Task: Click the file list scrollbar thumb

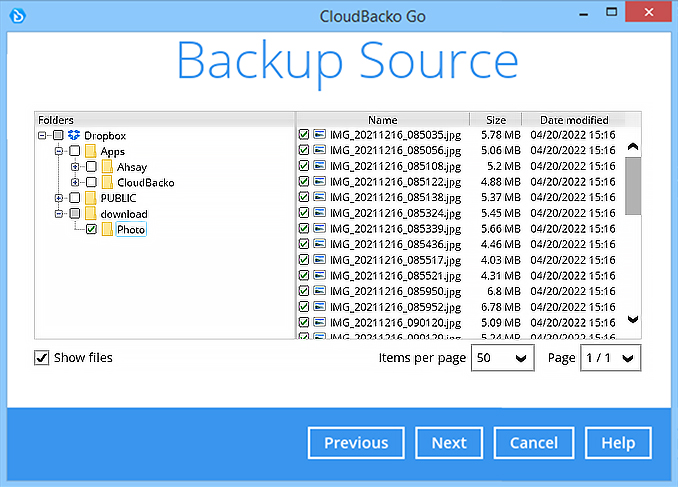Action: point(633,186)
